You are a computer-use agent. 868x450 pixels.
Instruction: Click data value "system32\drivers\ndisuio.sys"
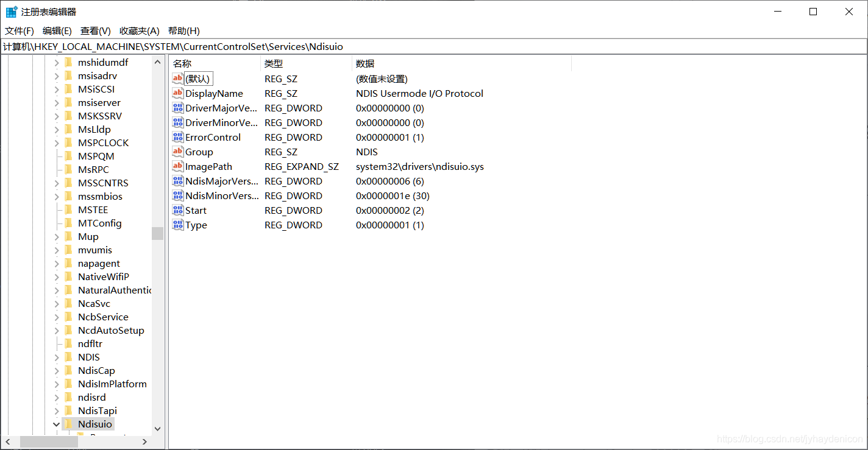point(420,166)
